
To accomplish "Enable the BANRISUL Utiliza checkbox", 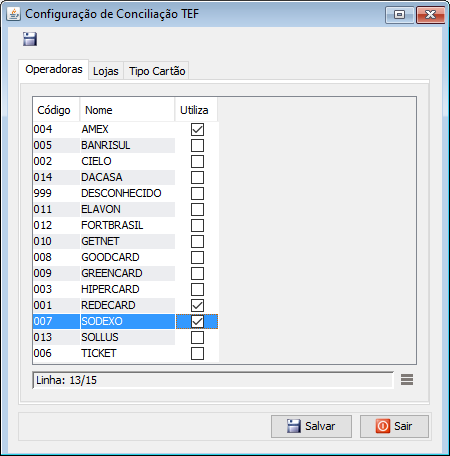I will point(197,145).
